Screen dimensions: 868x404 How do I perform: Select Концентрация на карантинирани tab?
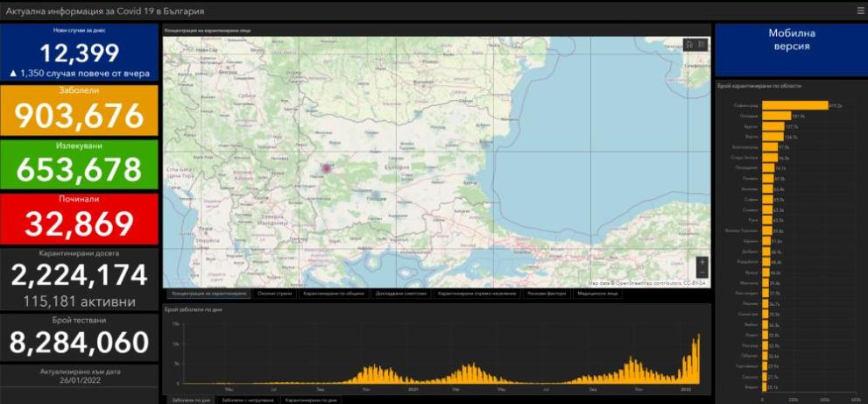(x=208, y=294)
